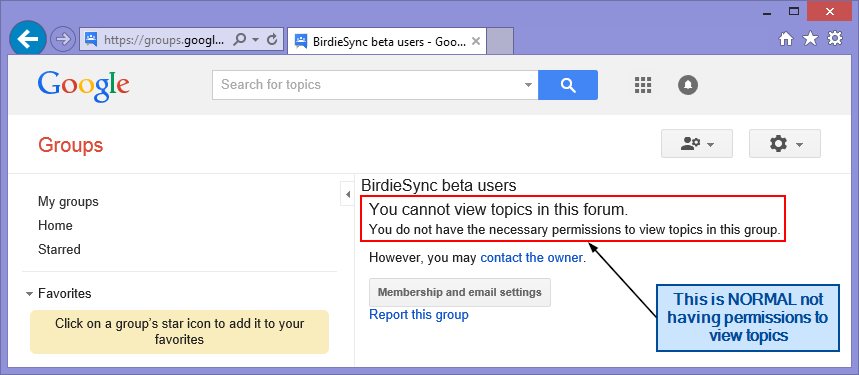This screenshot has width=859, height=375.
Task: Click the Google logo
Action: (x=83, y=86)
